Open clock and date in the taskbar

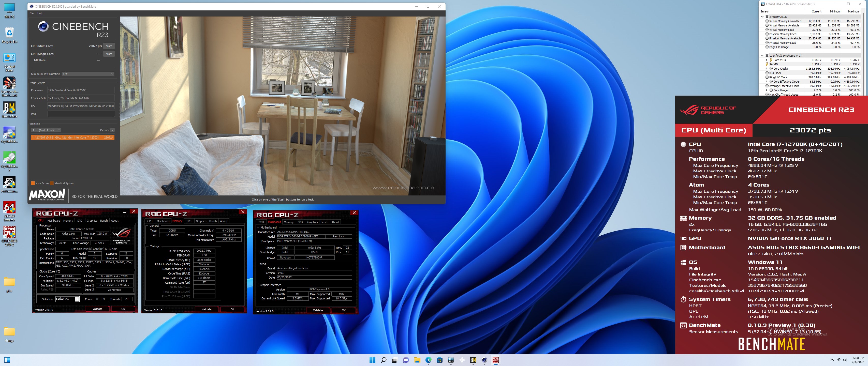858,360
